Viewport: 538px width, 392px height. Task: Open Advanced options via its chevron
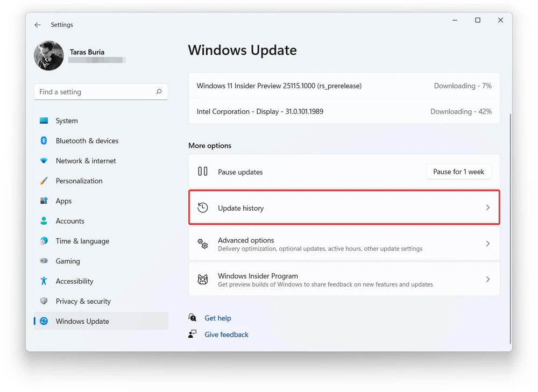(x=488, y=244)
